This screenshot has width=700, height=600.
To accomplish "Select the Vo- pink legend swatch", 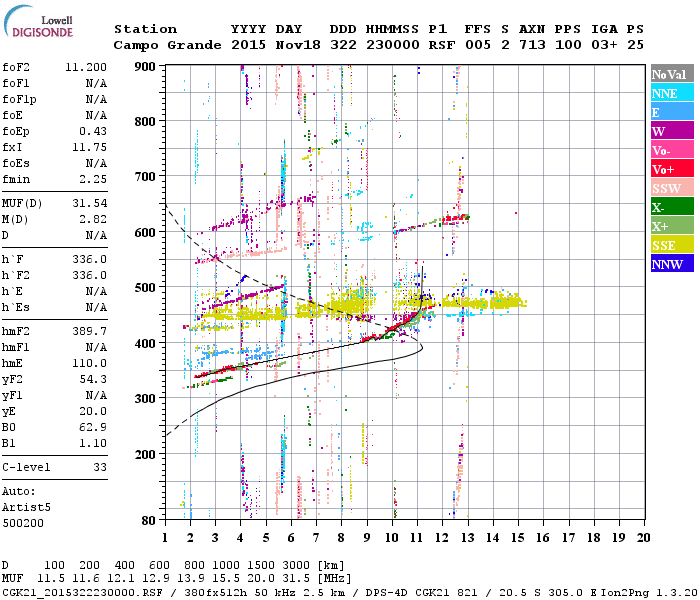I will 672,150.
